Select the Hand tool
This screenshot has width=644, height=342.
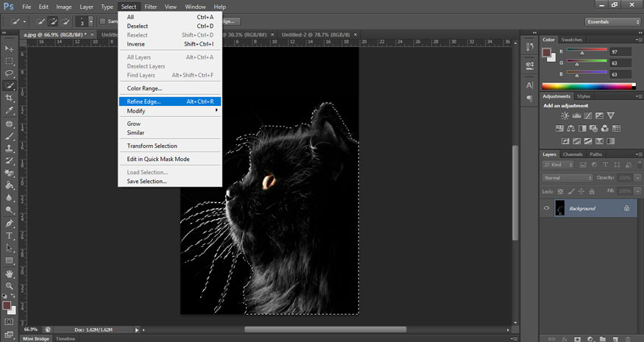tap(9, 274)
